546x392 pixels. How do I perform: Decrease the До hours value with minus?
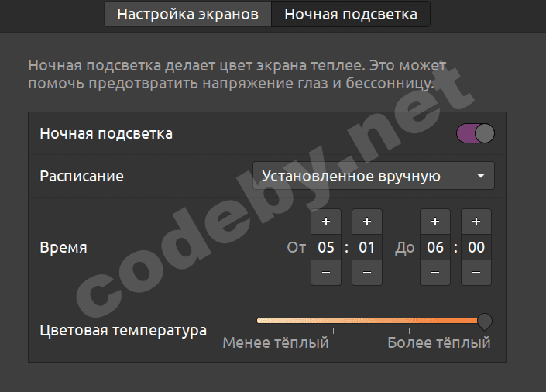coord(435,273)
